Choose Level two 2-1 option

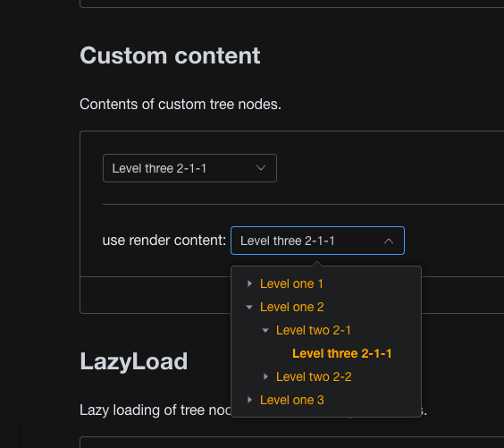point(314,330)
